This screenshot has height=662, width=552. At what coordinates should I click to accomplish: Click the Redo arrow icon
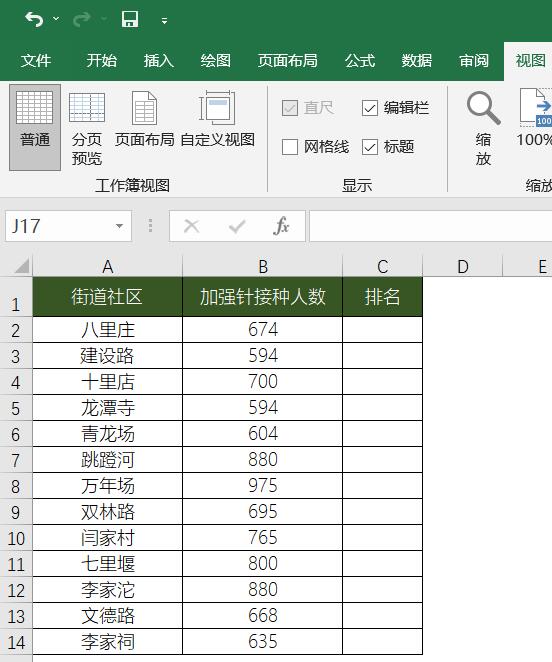click(x=82, y=19)
